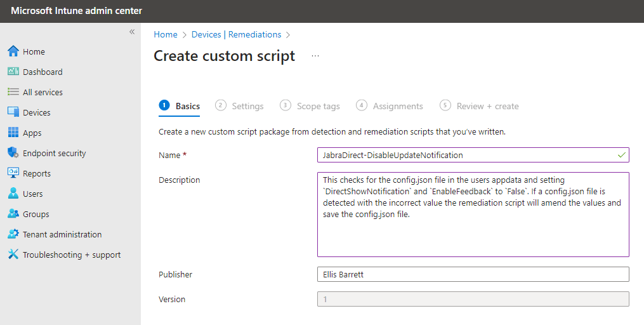Click the Groups people icon
This screenshot has width=644, height=325.
click(x=13, y=214)
